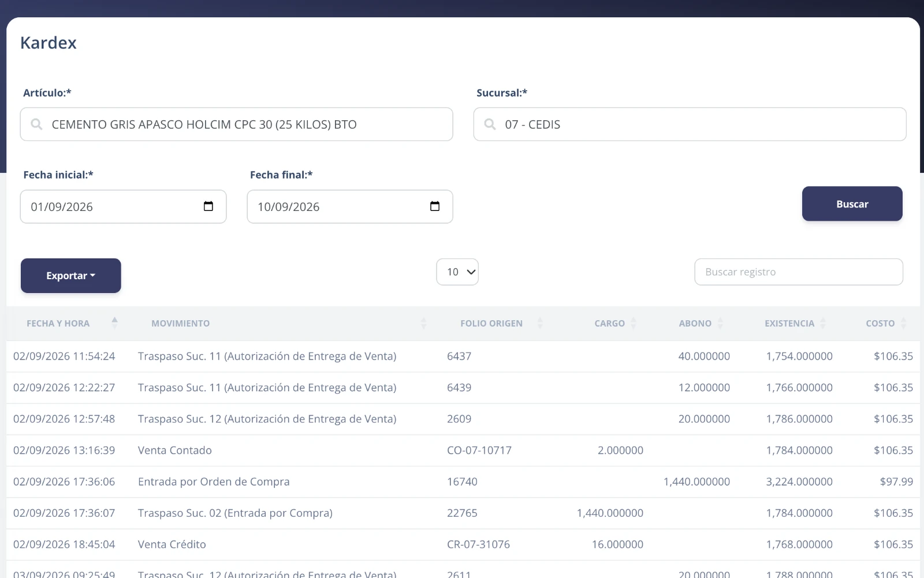Open the rows-per-page selector showing 10

(x=457, y=272)
